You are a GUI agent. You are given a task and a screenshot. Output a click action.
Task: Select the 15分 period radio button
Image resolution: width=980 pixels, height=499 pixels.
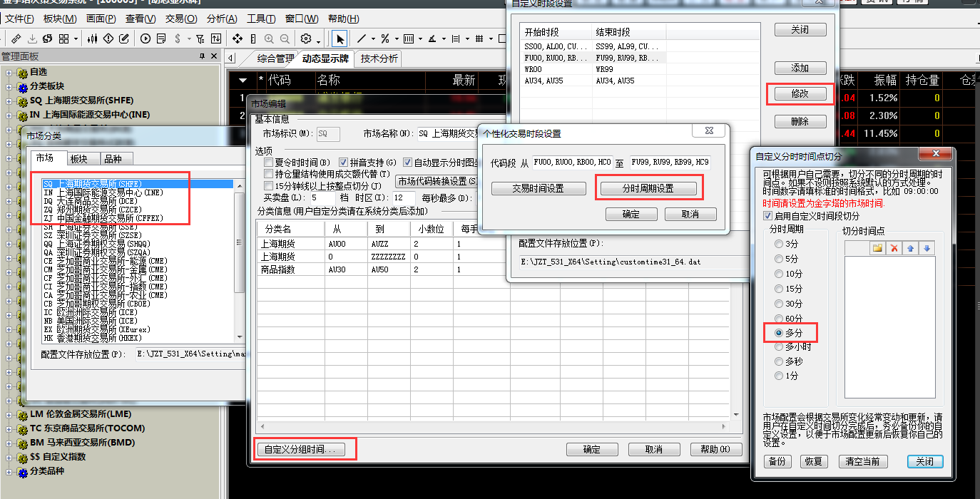779,289
